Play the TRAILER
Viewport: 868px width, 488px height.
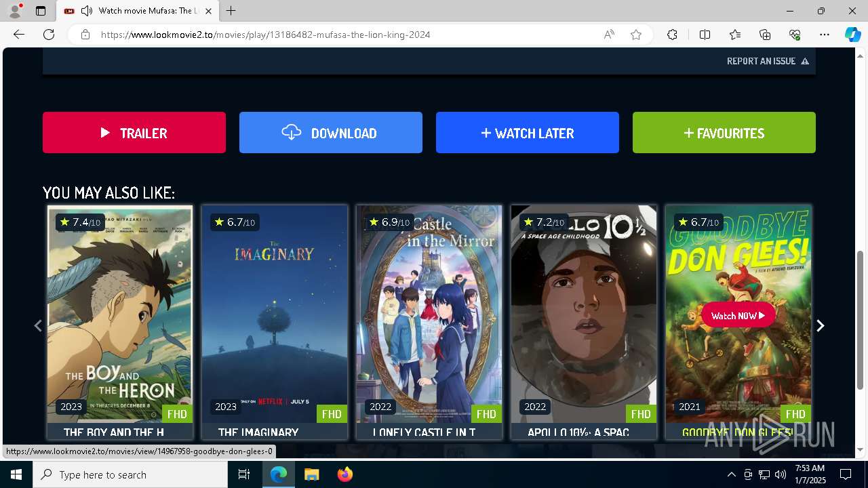tap(134, 133)
